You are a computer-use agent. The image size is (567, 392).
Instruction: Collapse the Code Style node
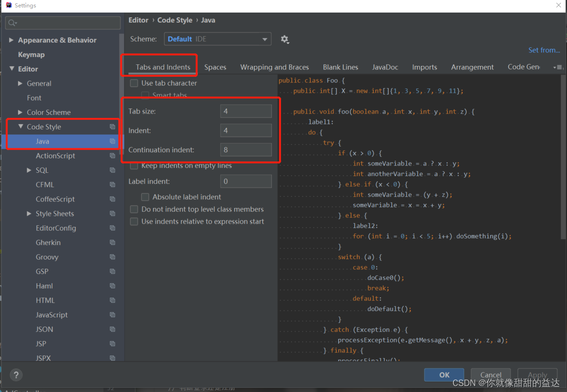point(20,126)
